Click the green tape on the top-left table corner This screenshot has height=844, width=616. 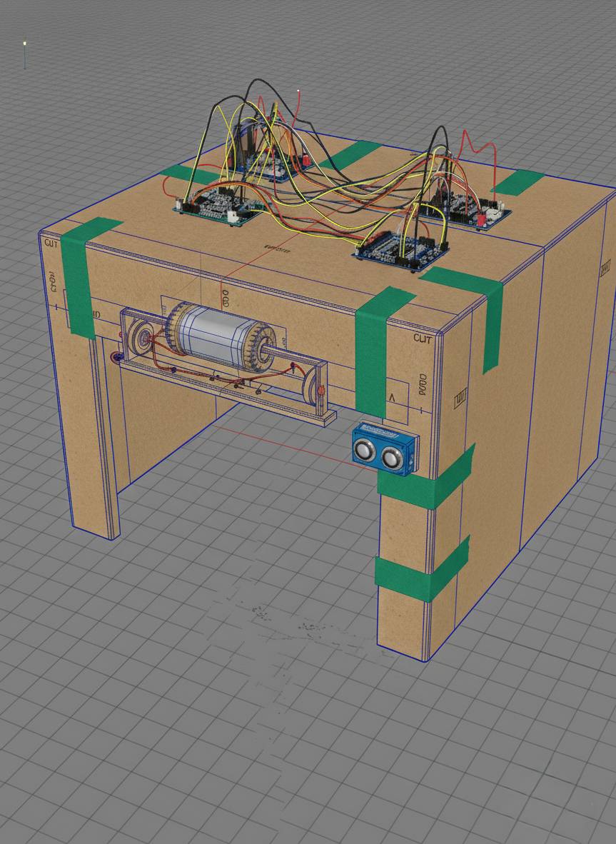click(x=79, y=275)
